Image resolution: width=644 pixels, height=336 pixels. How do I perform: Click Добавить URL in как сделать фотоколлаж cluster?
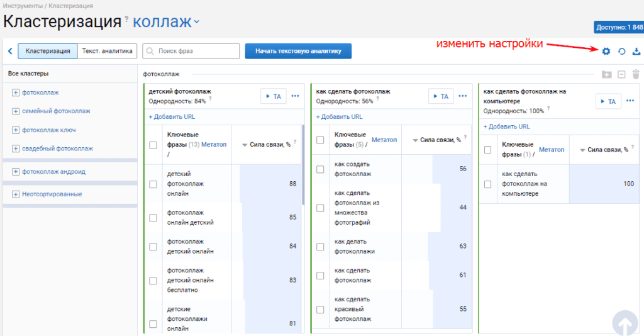pos(339,117)
